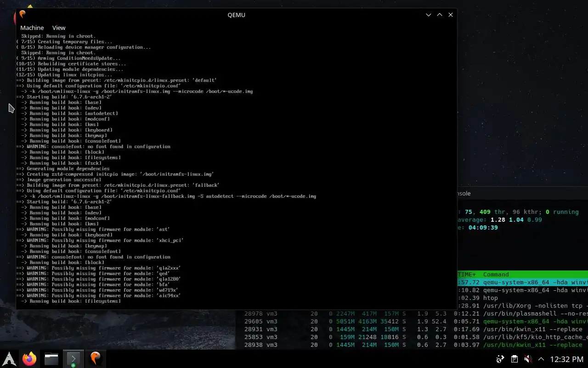Viewport: 588px width, 368px height.
Task: Select htop process with PID 28931
Action: coord(412,329)
